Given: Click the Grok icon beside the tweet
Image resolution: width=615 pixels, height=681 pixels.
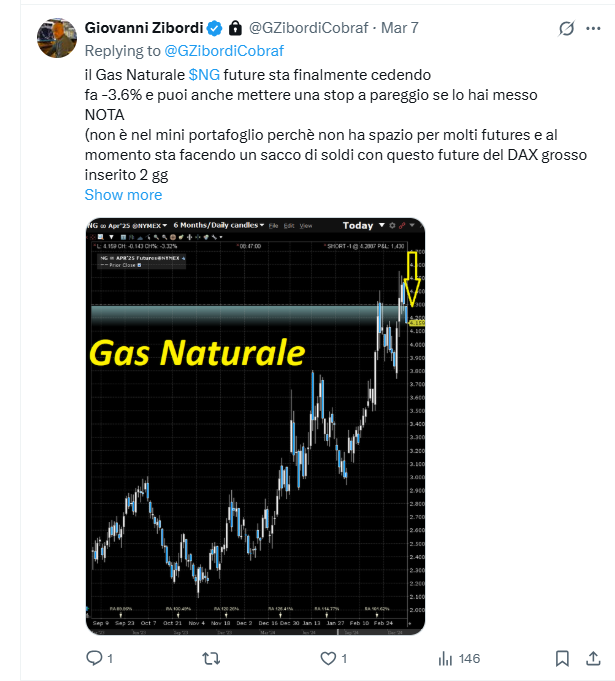Looking at the screenshot, I should 567,28.
